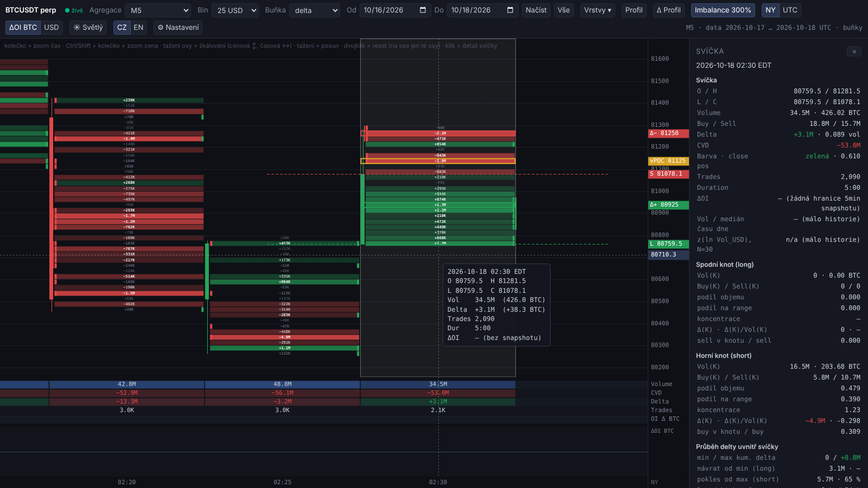868x488 pixels.
Task: Switch theme with the Světlý button
Action: (88, 28)
